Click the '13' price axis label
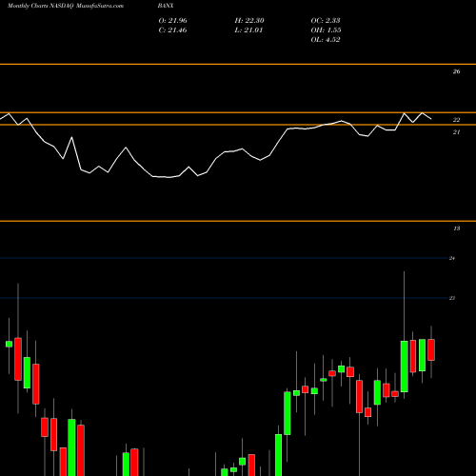Viewport: 476px width, 476px height. [456, 228]
